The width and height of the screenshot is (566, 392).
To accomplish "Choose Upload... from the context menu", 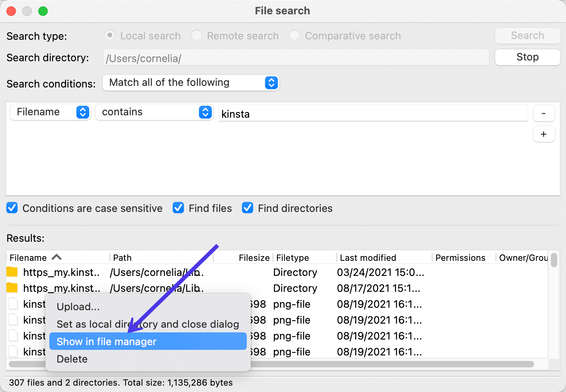I will click(78, 307).
